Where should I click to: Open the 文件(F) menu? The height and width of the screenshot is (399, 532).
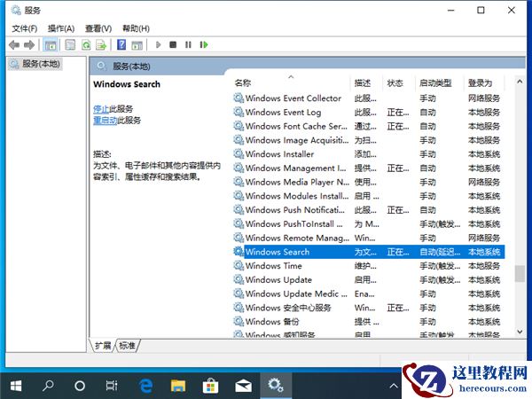[x=25, y=28]
